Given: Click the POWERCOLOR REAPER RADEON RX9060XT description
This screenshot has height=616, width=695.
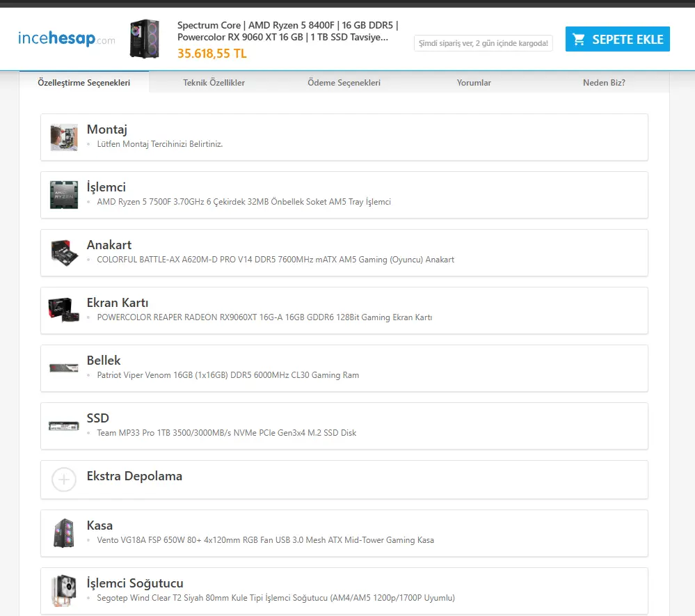Looking at the screenshot, I should click(x=264, y=317).
